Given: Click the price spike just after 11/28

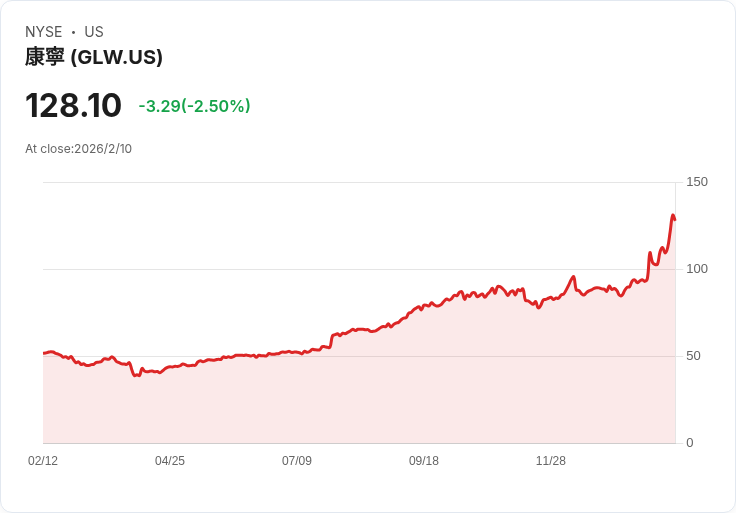Looking at the screenshot, I should [574, 277].
